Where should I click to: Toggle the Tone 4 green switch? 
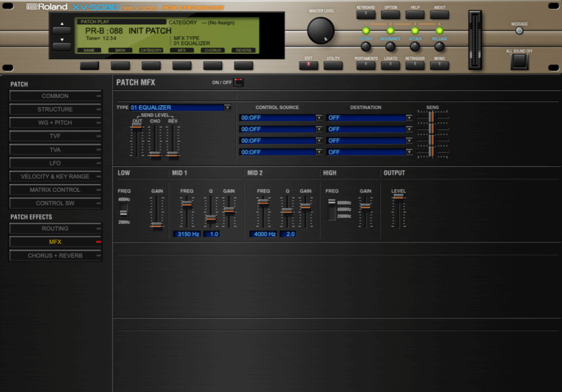(439, 31)
